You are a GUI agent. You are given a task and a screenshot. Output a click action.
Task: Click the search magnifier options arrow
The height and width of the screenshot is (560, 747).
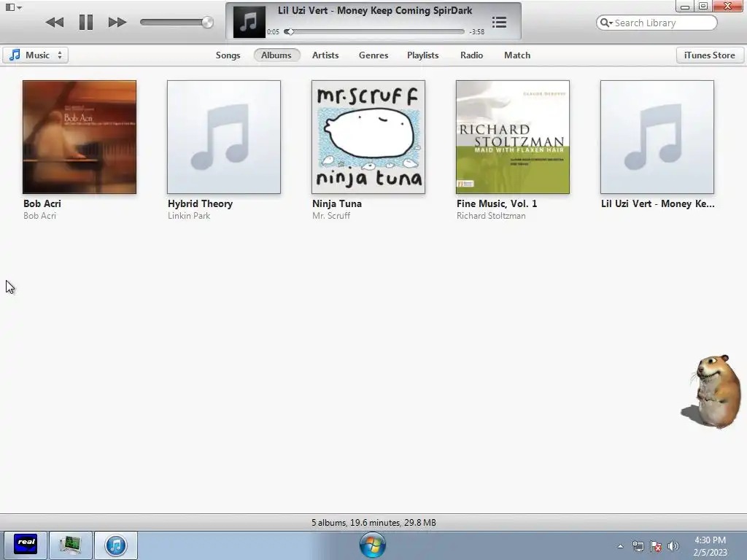pos(606,23)
